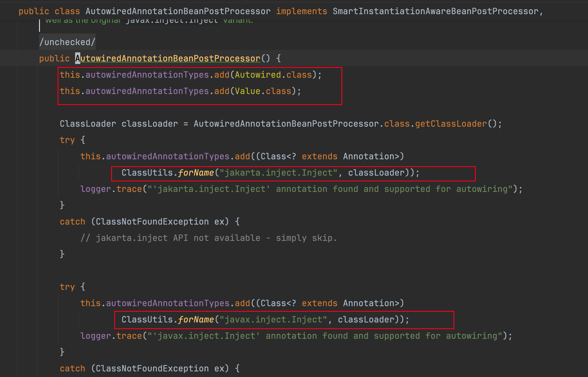Click logger in the javax trace statement
The width and height of the screenshot is (588, 377).
pos(96,336)
